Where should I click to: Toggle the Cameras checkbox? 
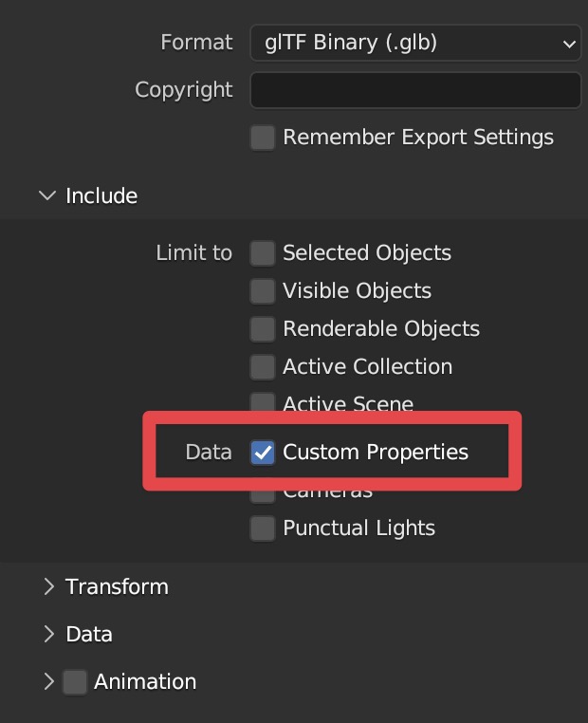pyautogui.click(x=263, y=495)
